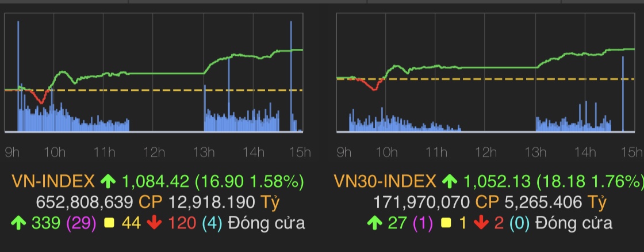Click VN-INDEX volume 652,808,639
Image resolution: width=644 pixels, height=252 pixels.
point(85,203)
